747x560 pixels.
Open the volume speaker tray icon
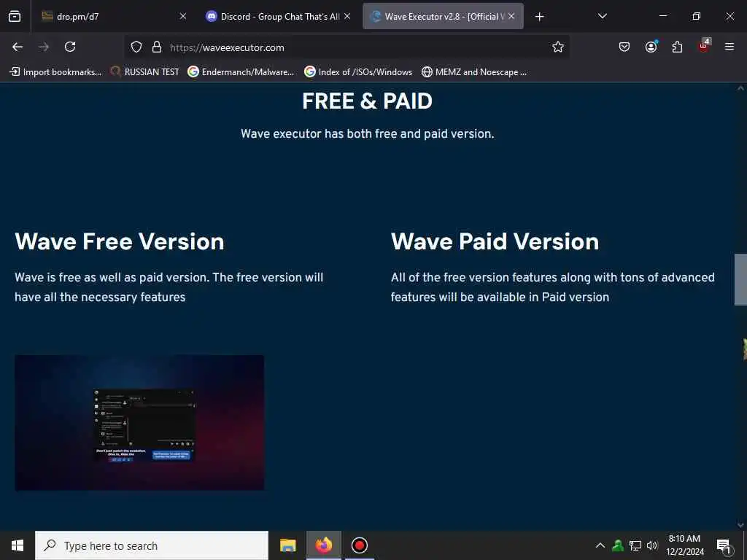[x=652, y=545]
